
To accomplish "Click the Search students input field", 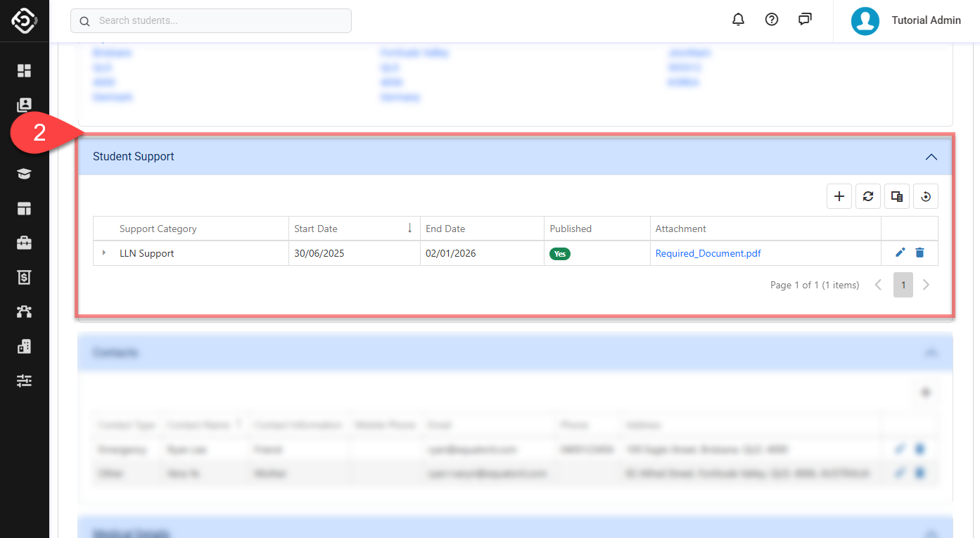I will pyautogui.click(x=211, y=21).
